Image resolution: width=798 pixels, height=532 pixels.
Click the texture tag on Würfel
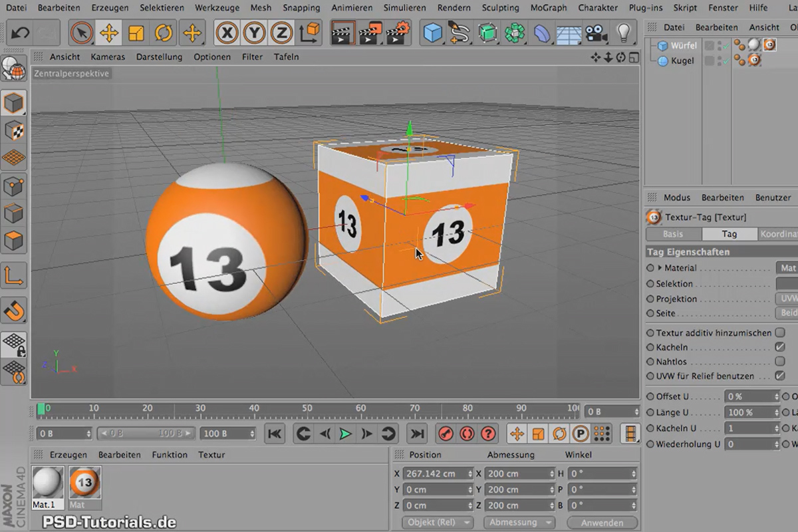pyautogui.click(x=769, y=45)
